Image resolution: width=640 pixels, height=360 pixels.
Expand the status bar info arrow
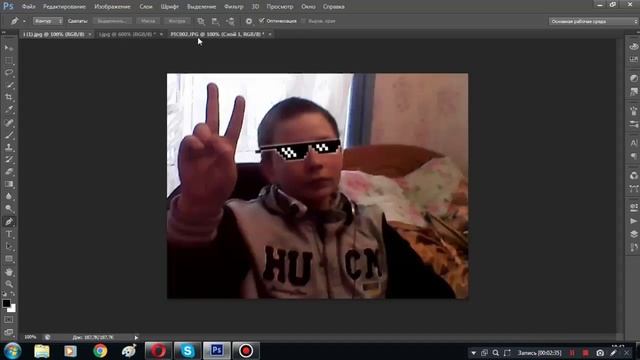pyautogui.click(x=136, y=338)
